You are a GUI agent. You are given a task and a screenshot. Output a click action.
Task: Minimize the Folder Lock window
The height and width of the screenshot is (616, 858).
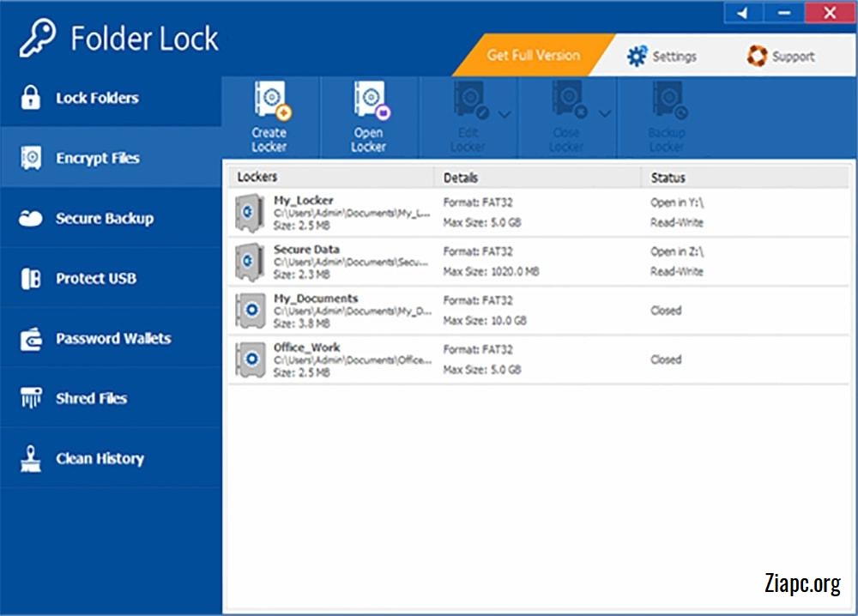pos(784,13)
